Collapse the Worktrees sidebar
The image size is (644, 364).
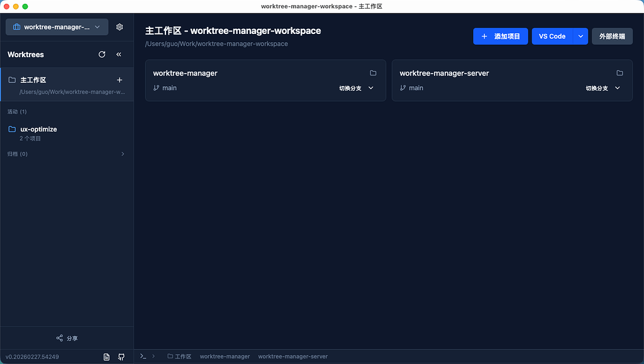[x=119, y=54]
